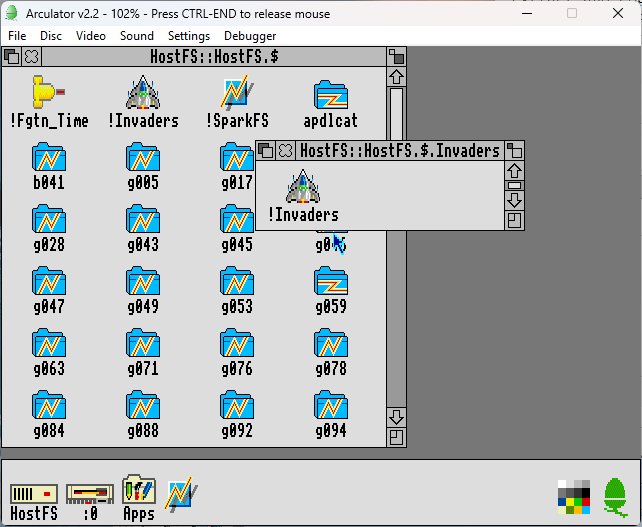Click scroll-up arrow in the HostFS.$ window
This screenshot has width=642, height=527.
coord(396,77)
